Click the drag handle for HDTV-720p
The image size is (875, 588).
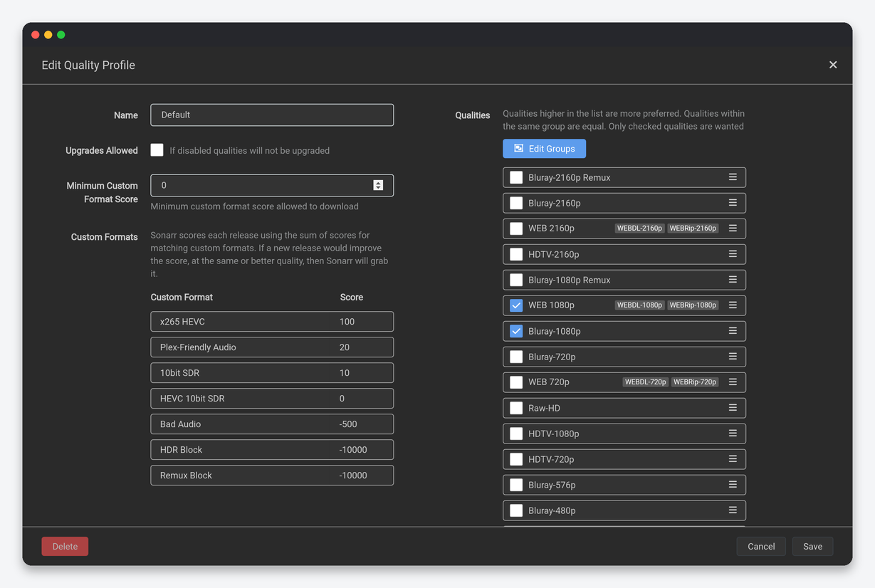[733, 459]
